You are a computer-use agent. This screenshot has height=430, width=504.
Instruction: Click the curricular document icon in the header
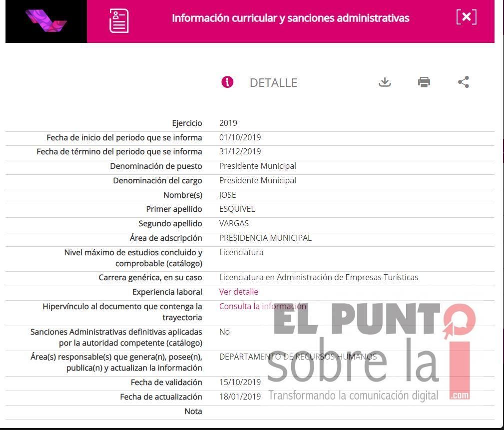coord(119,21)
